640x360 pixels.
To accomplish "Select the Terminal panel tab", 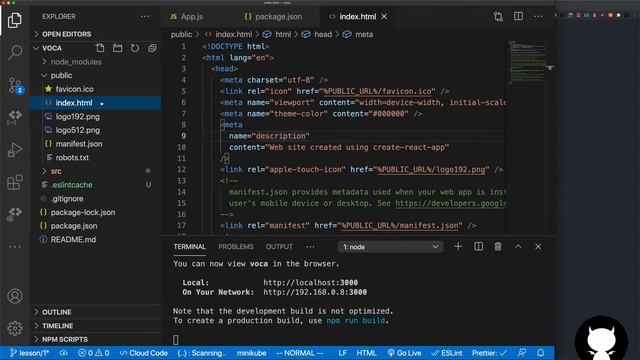I will point(189,247).
